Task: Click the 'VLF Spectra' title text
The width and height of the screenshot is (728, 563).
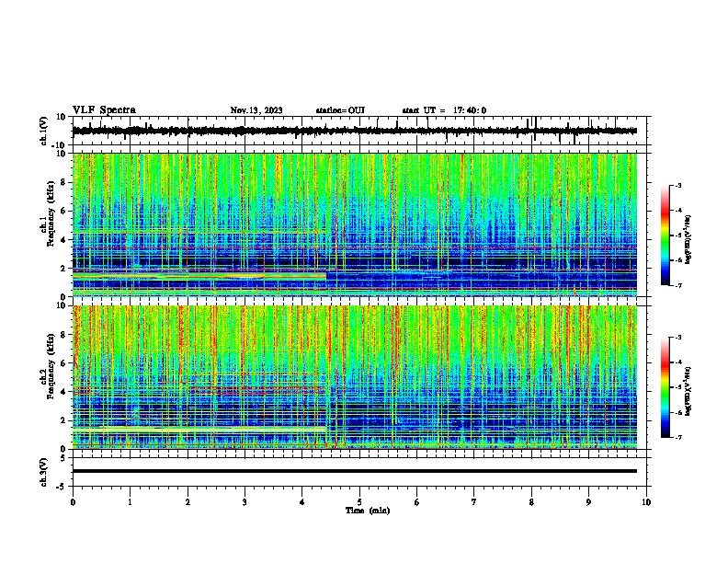Action: tap(104, 110)
